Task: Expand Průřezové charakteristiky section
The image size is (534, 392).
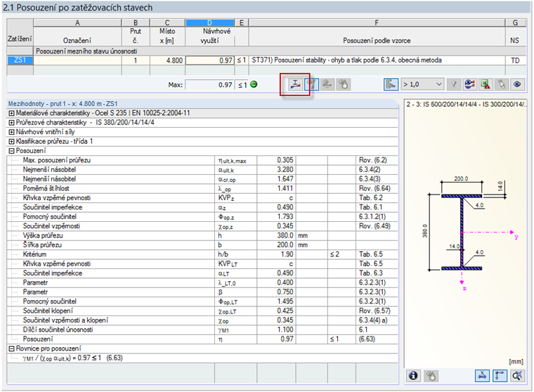Action: click(x=11, y=123)
